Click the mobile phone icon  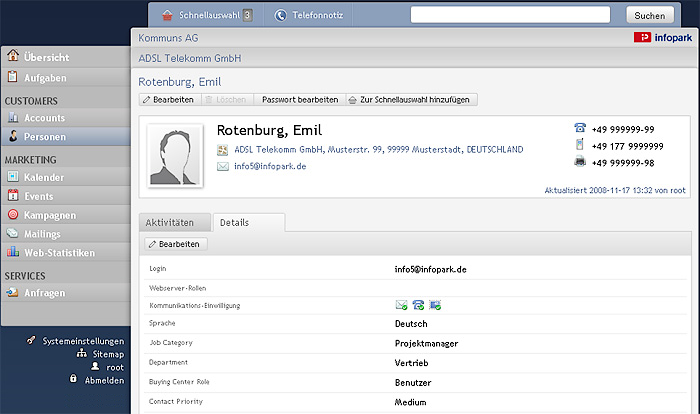point(579,144)
